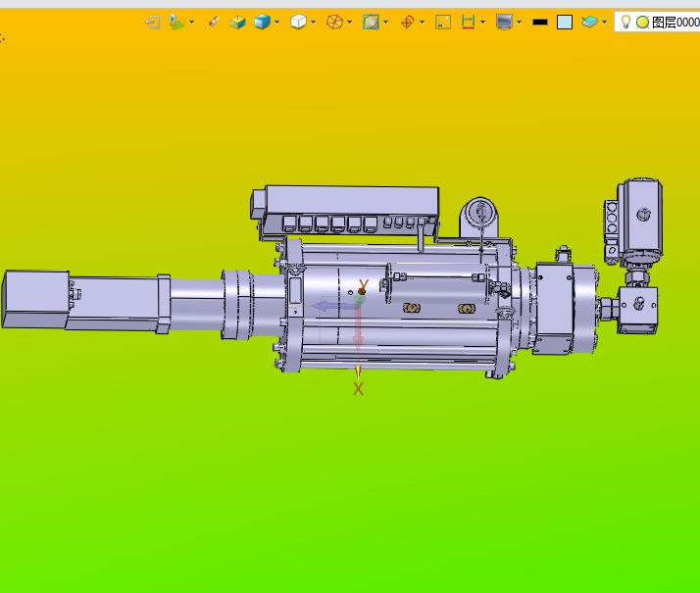Viewport: 700px width, 593px height.
Task: Open the dimension icon dropdown arrow
Action: coord(482,22)
